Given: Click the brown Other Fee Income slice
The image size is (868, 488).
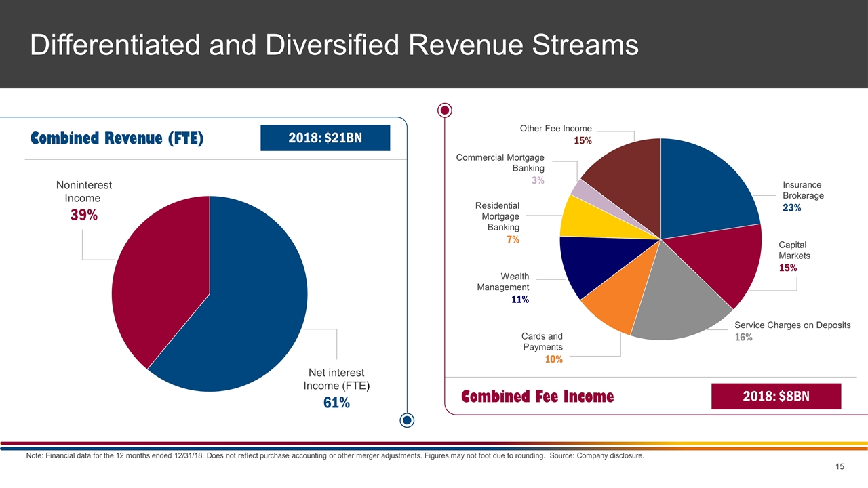Looking at the screenshot, I should 627,176.
